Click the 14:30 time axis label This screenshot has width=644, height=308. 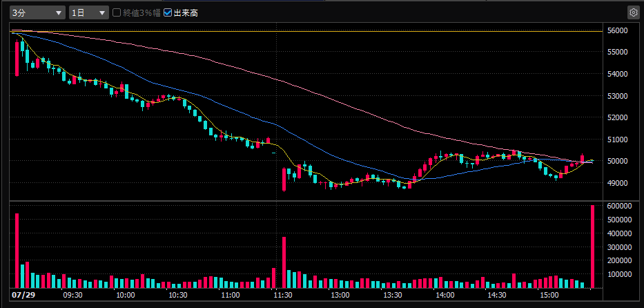[497, 295]
